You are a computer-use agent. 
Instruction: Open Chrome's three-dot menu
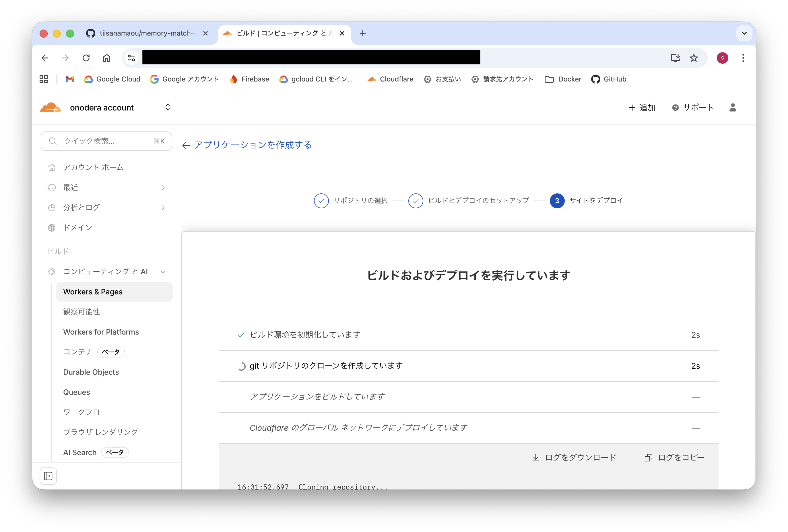tap(743, 58)
